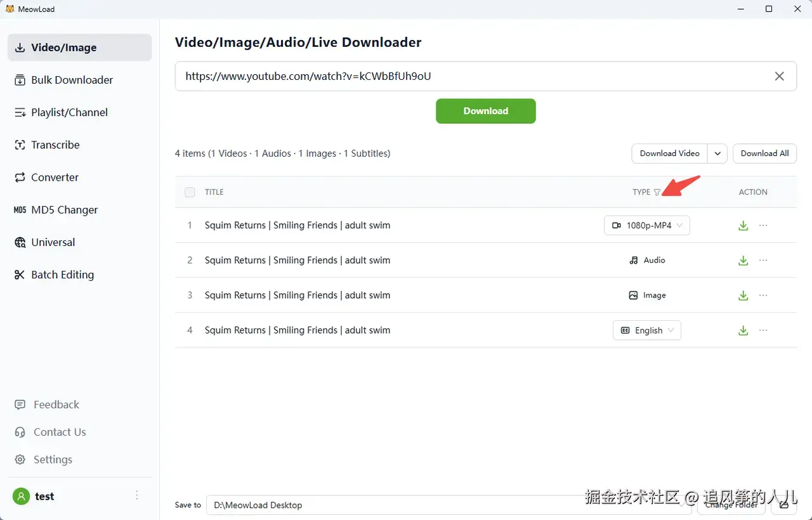This screenshot has height=520, width=812.
Task: Open the Bulk Downloader section
Action: 79,80
